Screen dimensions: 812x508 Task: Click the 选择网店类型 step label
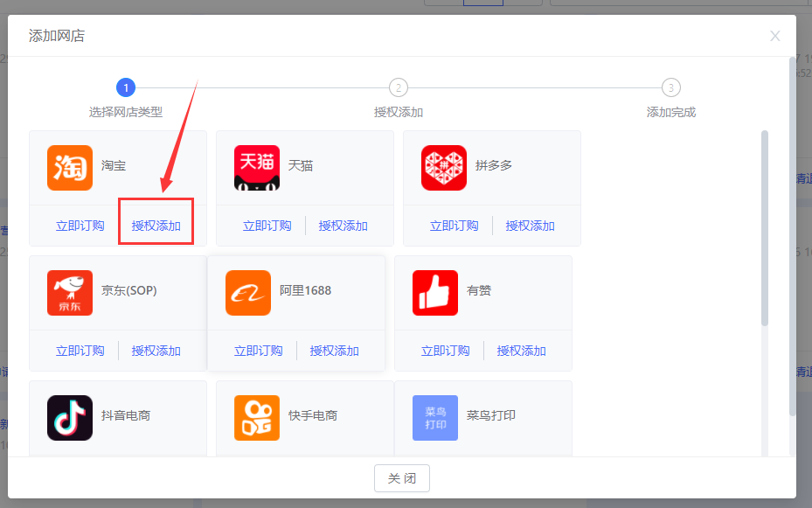126,112
